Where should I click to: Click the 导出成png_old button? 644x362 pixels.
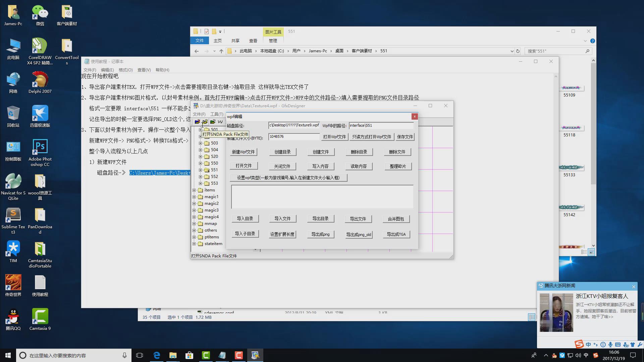click(x=359, y=234)
